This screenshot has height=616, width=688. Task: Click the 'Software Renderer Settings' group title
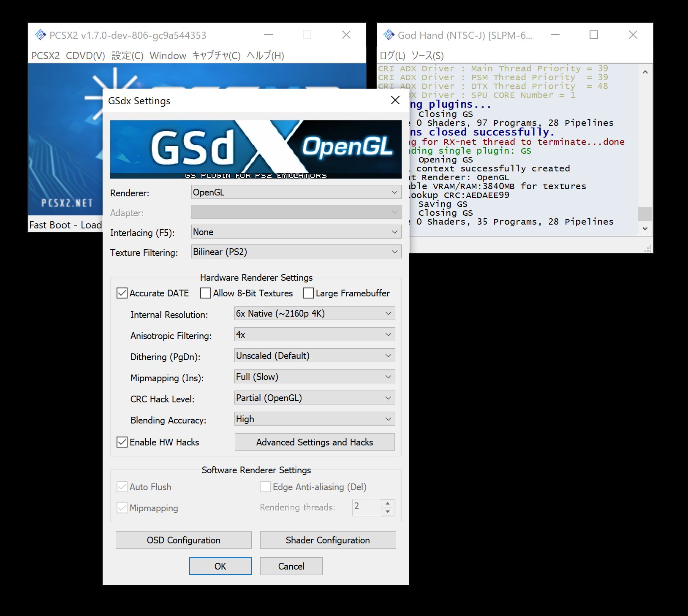click(256, 470)
